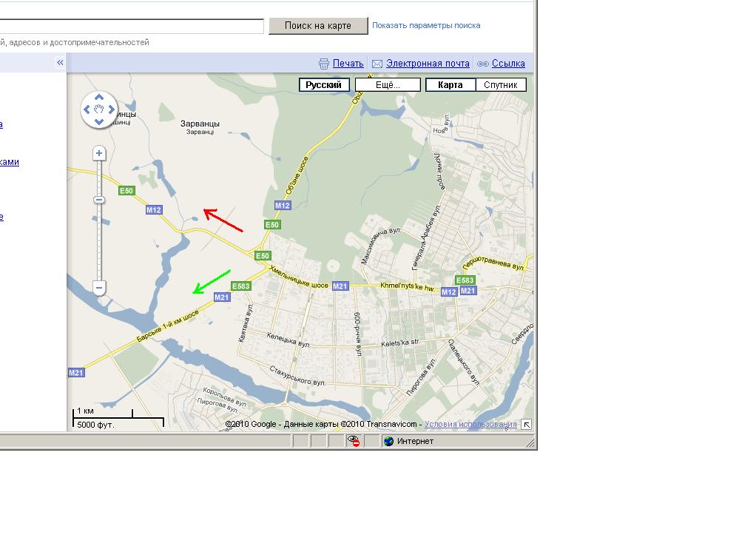This screenshot has width=756, height=546.
Task: Expand the overview map corner arrow
Action: [526, 424]
